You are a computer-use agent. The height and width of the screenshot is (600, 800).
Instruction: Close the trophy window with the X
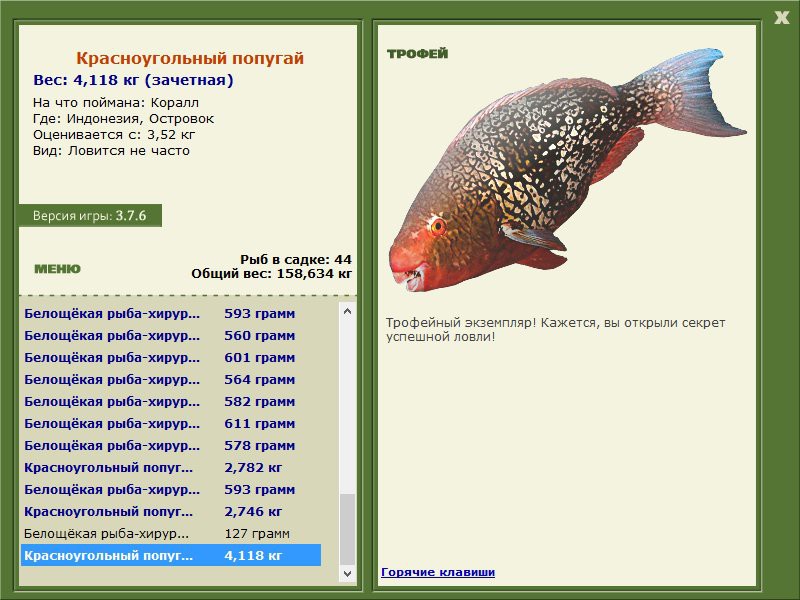tap(782, 18)
